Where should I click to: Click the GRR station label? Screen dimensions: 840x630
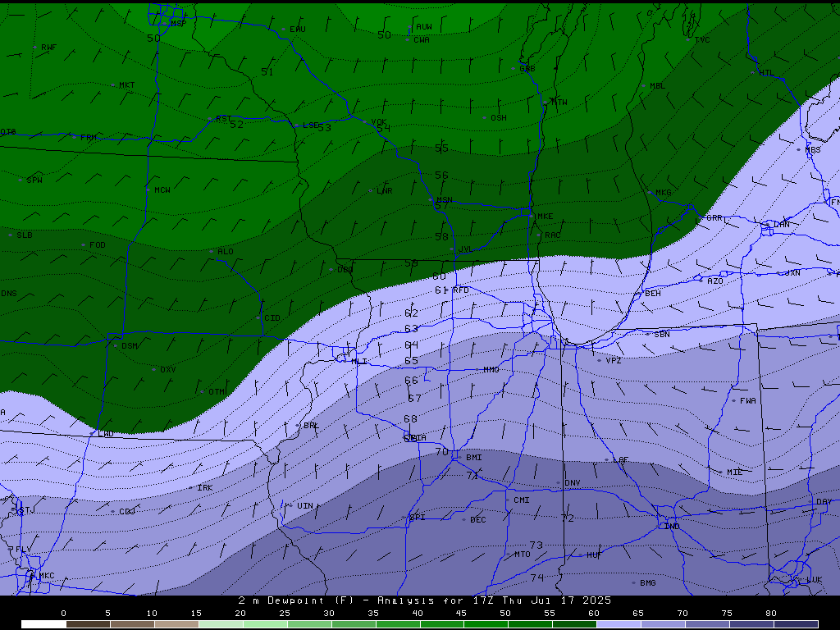(x=714, y=218)
